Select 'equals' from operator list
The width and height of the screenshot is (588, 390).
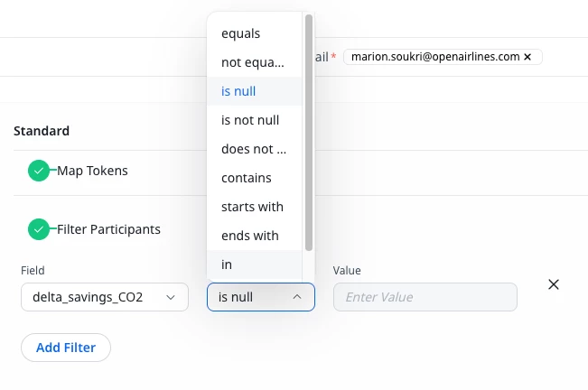click(240, 33)
